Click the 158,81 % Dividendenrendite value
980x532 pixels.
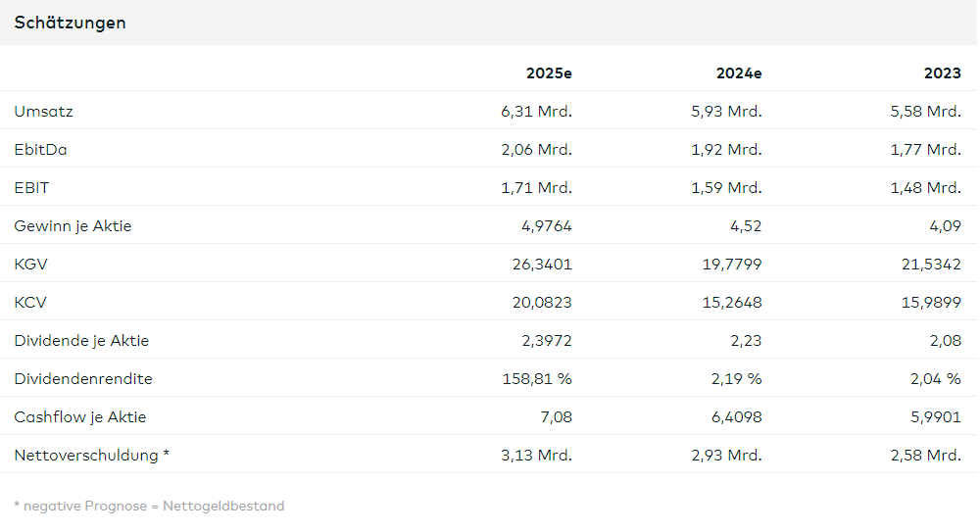[537, 379]
